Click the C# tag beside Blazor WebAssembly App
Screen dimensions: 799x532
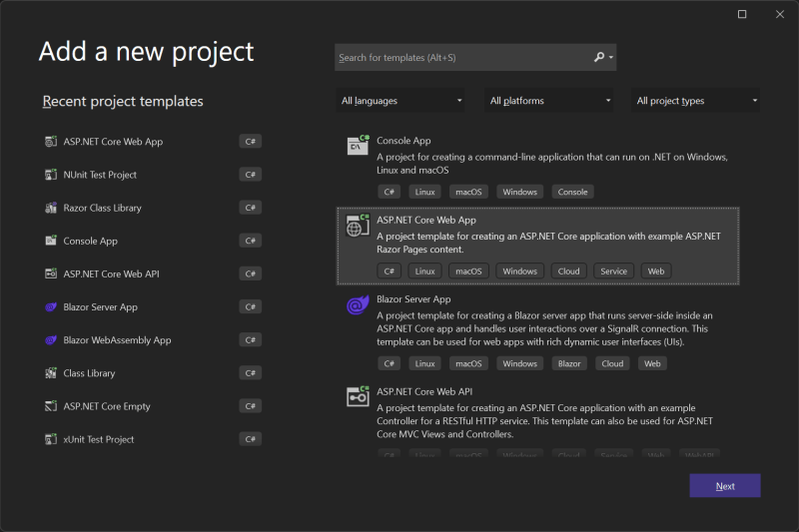point(251,340)
